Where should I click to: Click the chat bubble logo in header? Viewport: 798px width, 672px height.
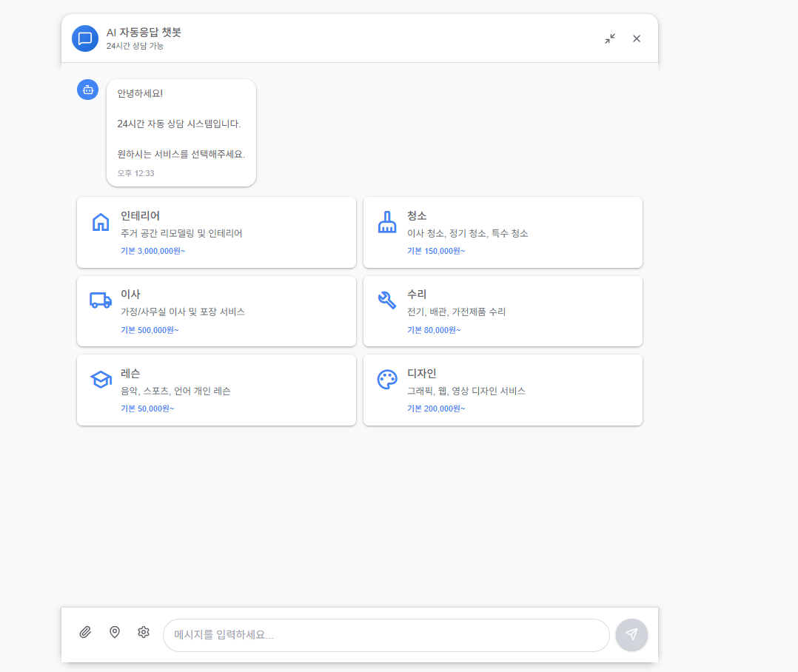tap(85, 38)
